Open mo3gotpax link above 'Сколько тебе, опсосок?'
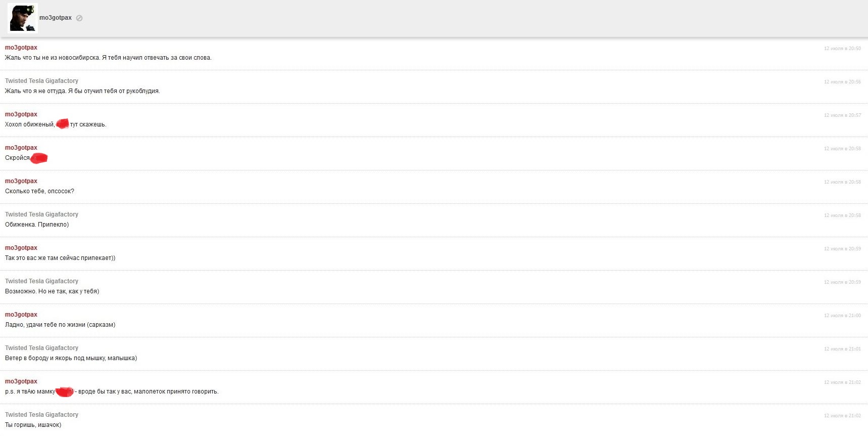This screenshot has width=868, height=436. point(21,181)
